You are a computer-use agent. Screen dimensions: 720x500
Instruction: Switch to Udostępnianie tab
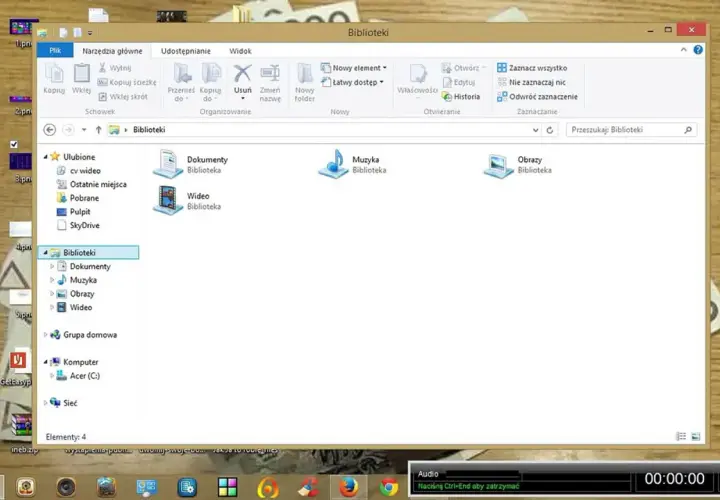186,51
